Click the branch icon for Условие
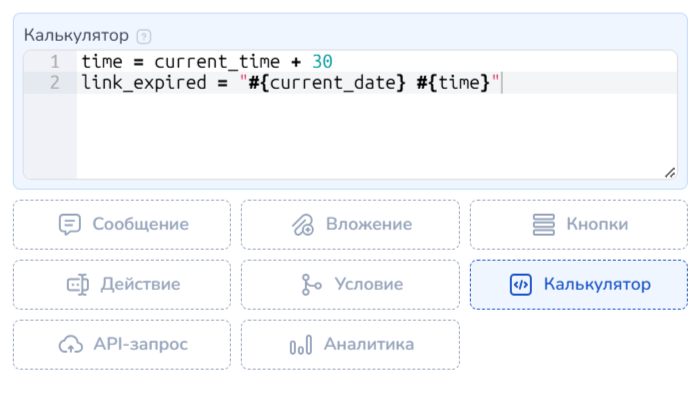This screenshot has width=699, height=401. click(311, 285)
